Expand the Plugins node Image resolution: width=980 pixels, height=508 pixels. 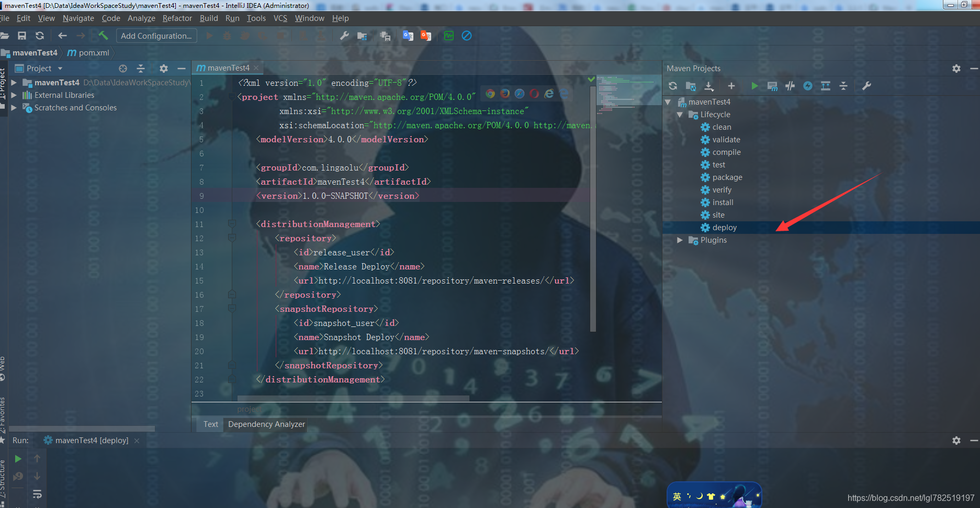[x=680, y=240]
